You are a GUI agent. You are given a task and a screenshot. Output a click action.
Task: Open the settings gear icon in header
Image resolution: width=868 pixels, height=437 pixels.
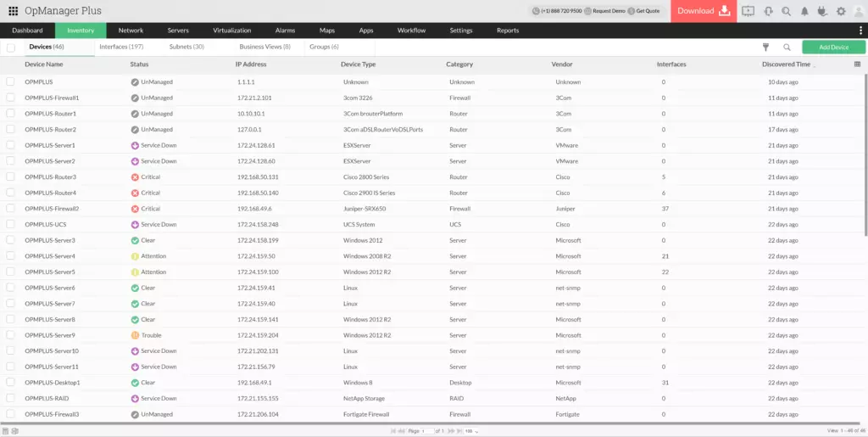(841, 11)
